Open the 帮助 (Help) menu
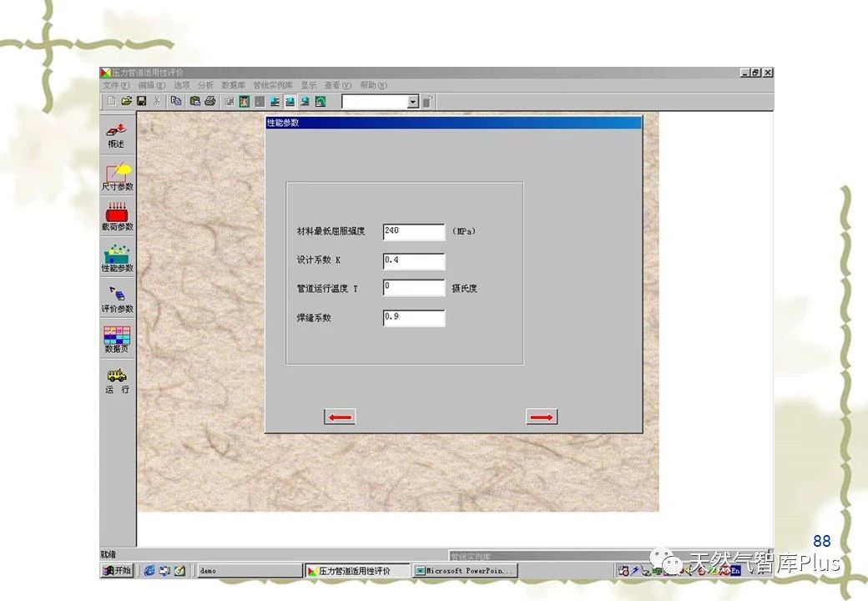 [372, 85]
